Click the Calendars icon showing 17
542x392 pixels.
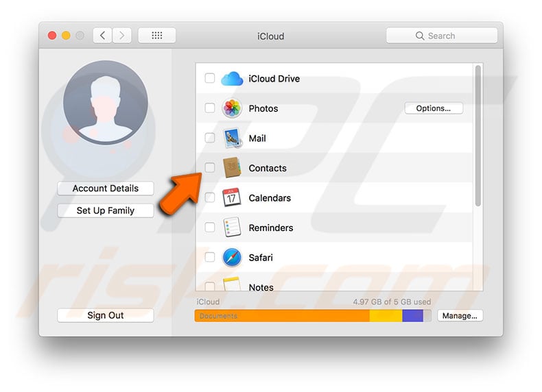coord(232,197)
